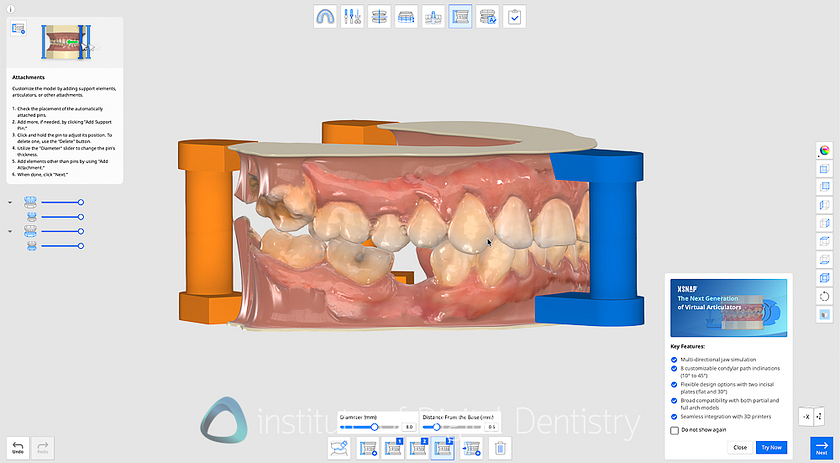Screen dimensions: 840x463
Task: Click the Try Now button
Action: coord(770,447)
